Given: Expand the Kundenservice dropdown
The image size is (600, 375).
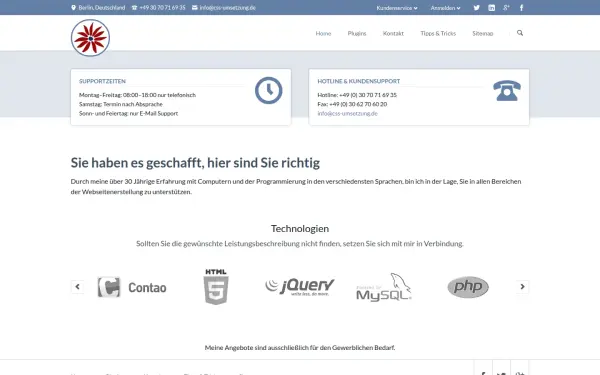Looking at the screenshot, I should point(397,8).
